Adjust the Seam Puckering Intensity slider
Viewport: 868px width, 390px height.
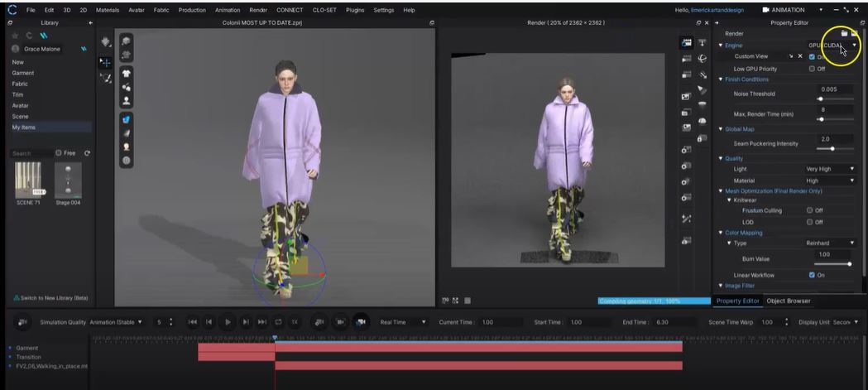(x=831, y=149)
